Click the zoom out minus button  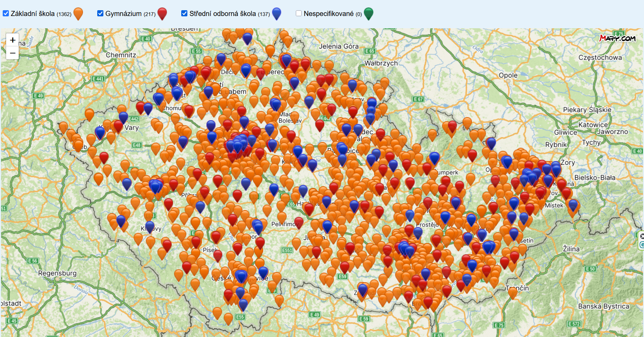[x=13, y=53]
